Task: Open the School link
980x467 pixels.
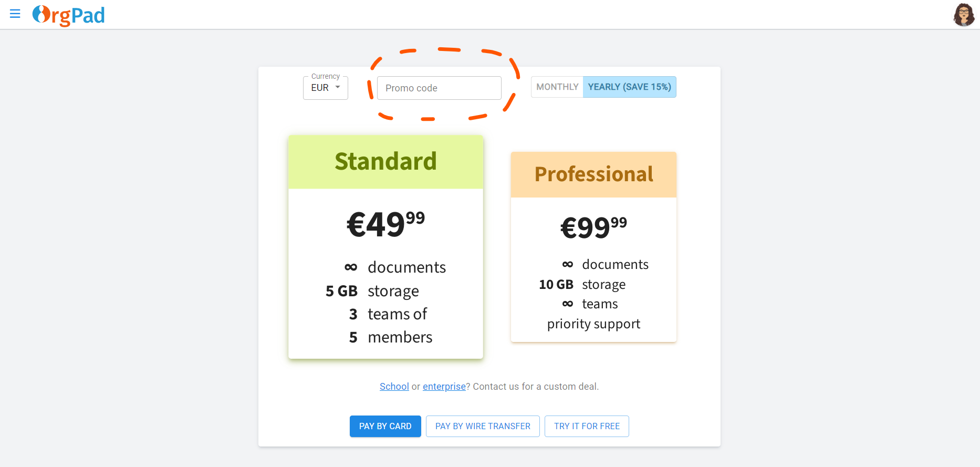Action: [394, 387]
